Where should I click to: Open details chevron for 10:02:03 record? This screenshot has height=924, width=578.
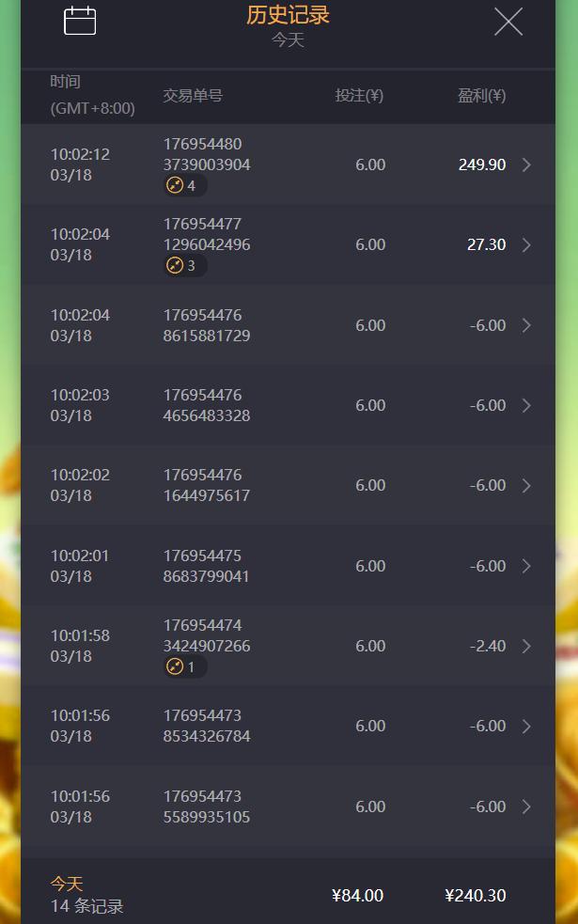(526, 406)
